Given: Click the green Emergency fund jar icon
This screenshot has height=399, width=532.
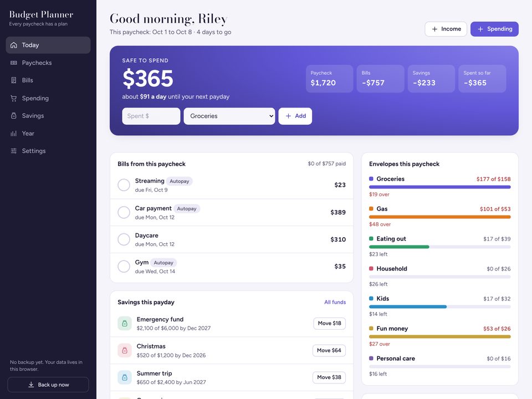Looking at the screenshot, I should [125, 323].
